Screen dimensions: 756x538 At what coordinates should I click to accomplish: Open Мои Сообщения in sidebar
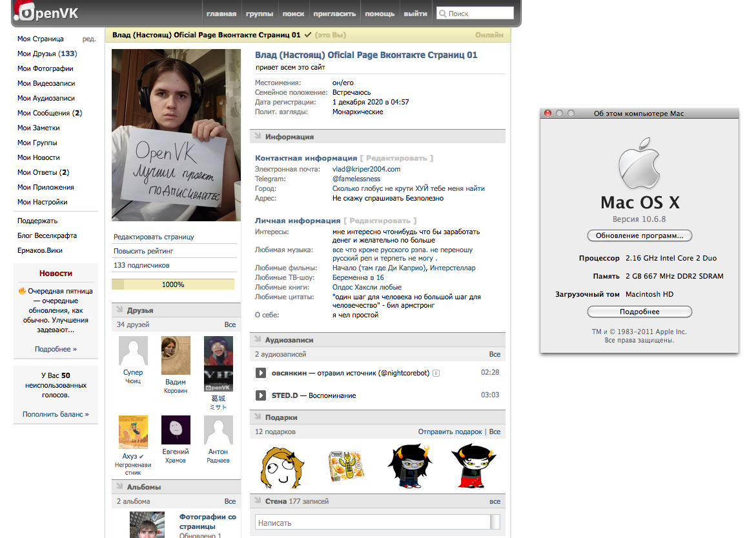pos(49,113)
